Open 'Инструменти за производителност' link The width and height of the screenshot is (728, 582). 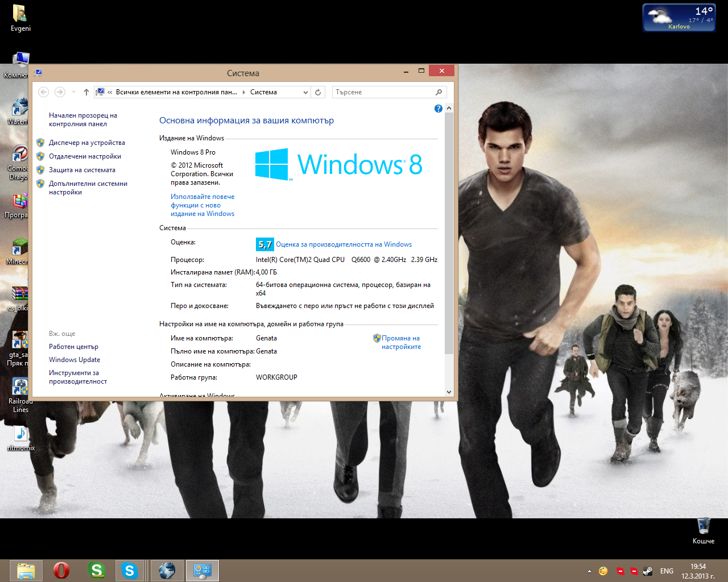tap(78, 377)
